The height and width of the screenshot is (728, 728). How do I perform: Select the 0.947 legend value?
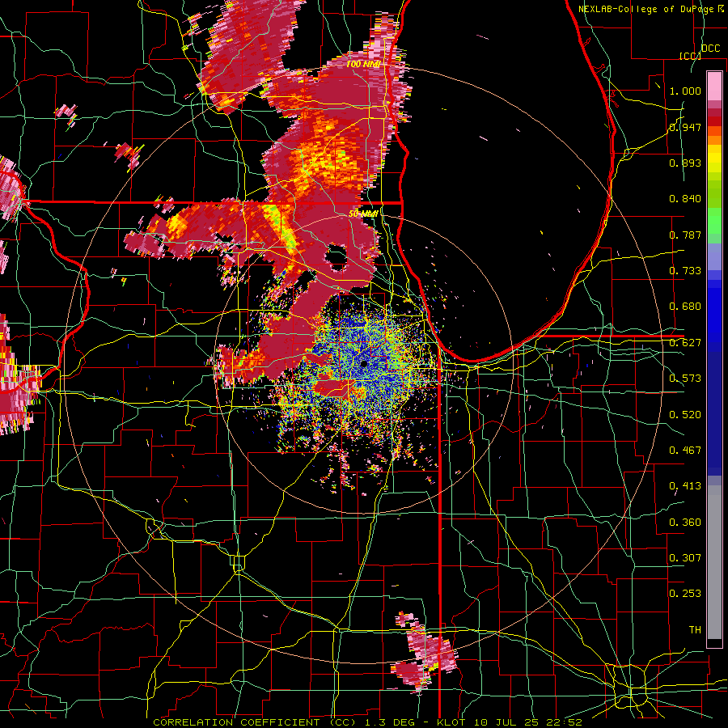pyautogui.click(x=685, y=127)
